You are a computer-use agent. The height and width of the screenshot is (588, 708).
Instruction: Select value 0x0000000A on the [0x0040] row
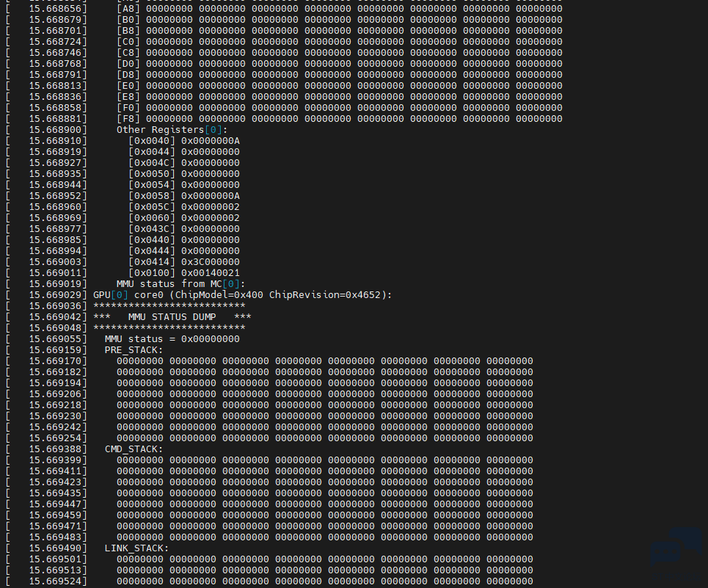coord(211,141)
